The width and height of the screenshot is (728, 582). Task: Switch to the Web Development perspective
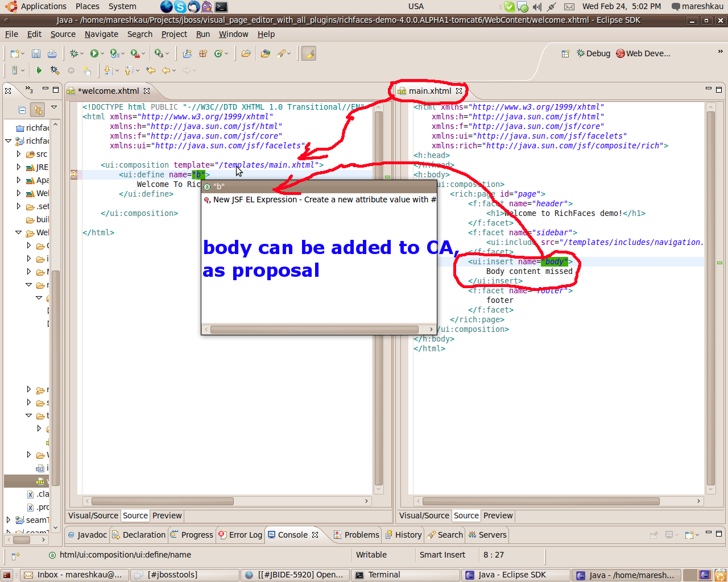[x=643, y=53]
